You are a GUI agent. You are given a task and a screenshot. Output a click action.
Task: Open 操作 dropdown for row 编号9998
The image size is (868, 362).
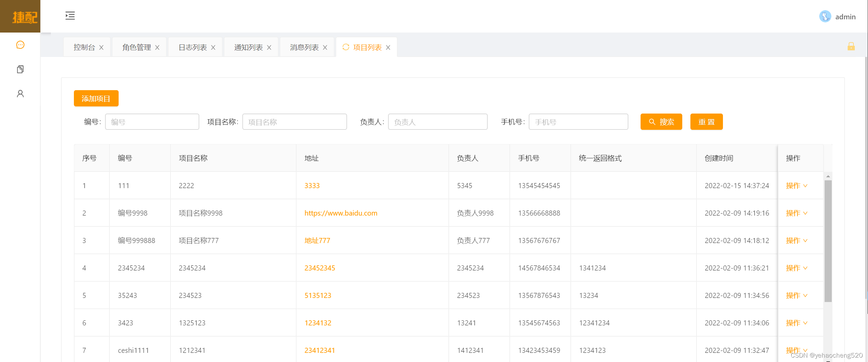click(797, 213)
